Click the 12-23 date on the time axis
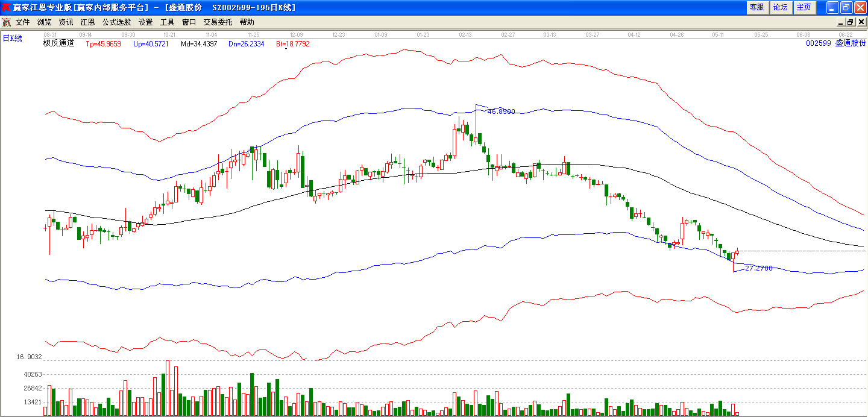 coord(339,35)
